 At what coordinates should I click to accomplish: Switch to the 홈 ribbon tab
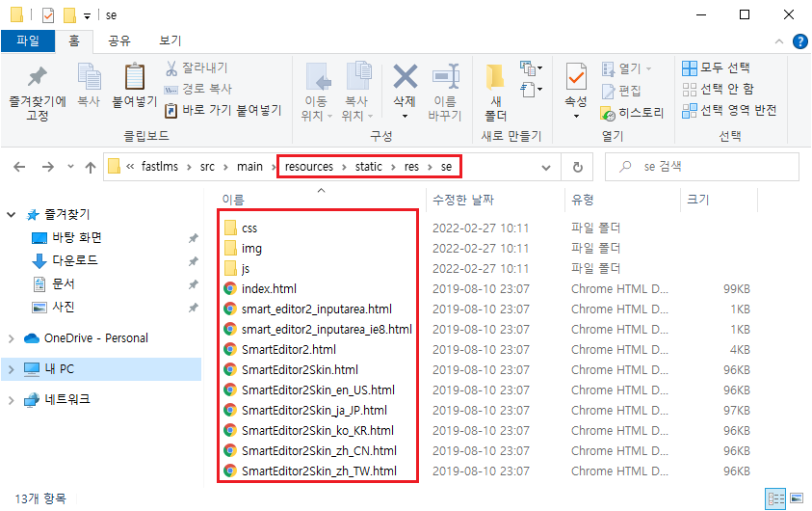pos(74,40)
